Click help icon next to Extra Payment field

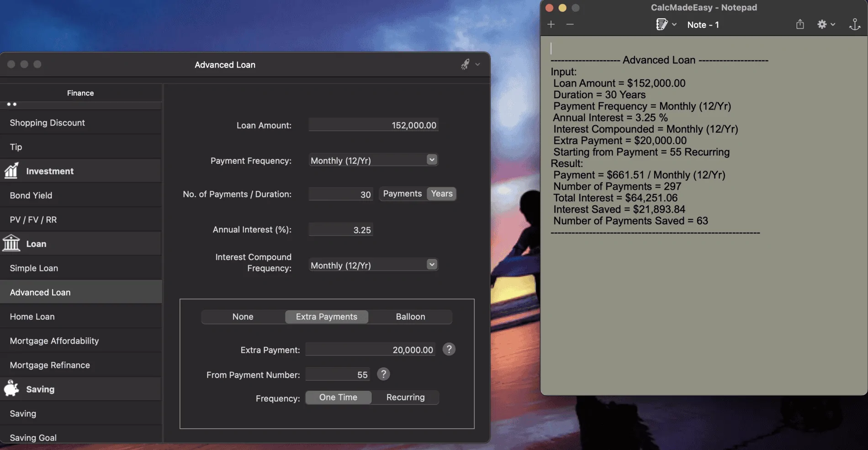coord(449,349)
